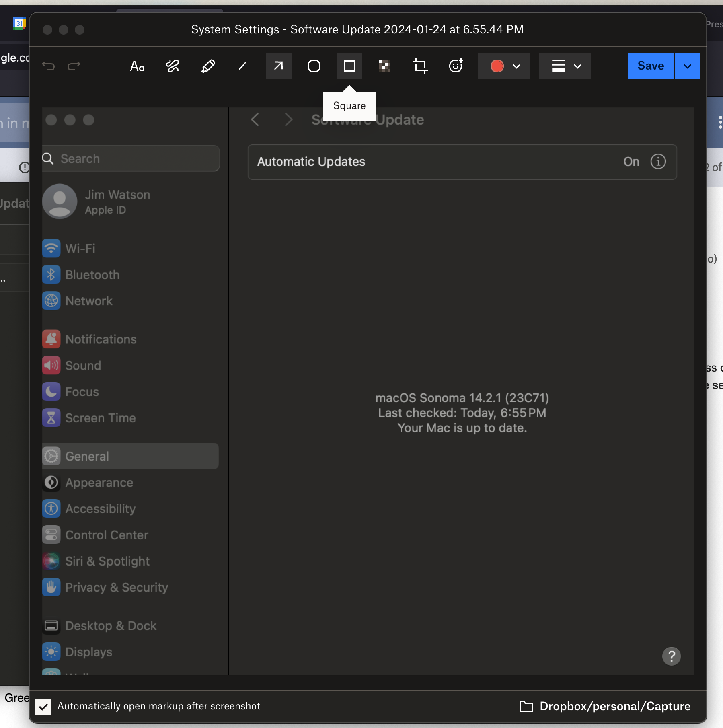Screen dimensions: 723x728
Task: Open the line thickness dropdown
Action: point(565,66)
